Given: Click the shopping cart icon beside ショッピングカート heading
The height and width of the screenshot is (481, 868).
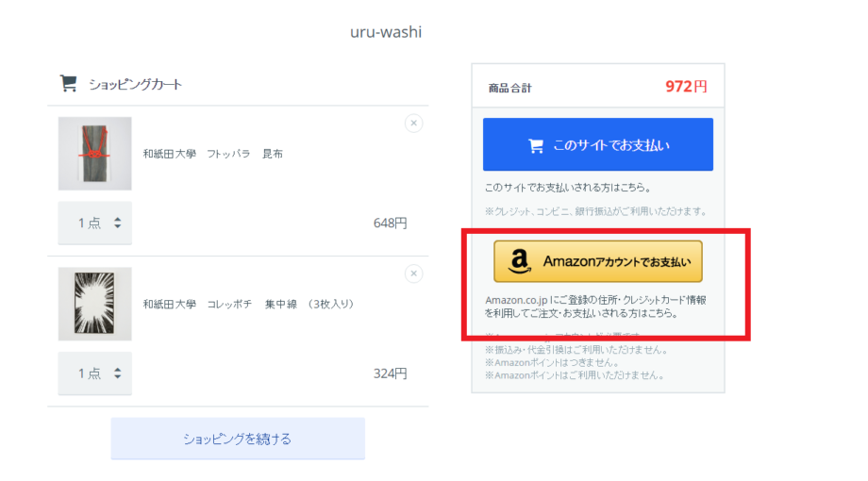Looking at the screenshot, I should pyautogui.click(x=68, y=83).
